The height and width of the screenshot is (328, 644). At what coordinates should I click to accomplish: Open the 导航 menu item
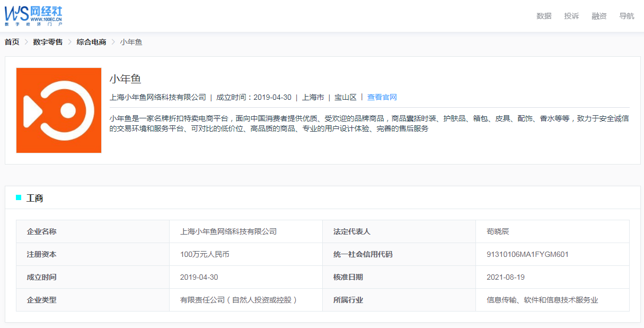click(627, 16)
